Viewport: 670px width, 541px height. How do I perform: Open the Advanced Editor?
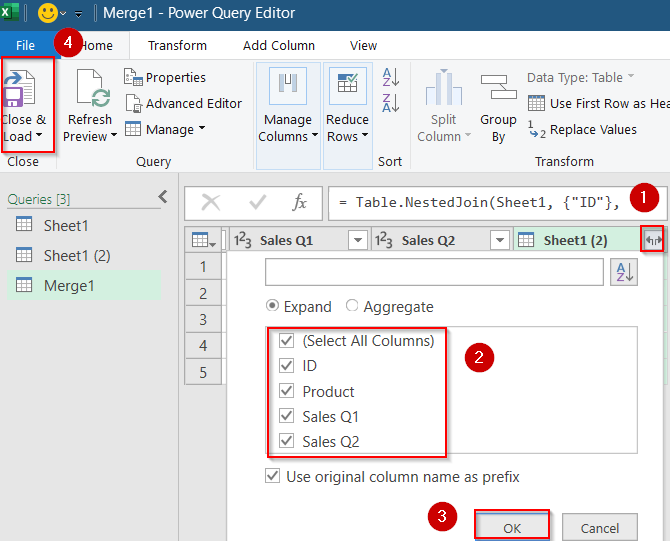click(184, 103)
